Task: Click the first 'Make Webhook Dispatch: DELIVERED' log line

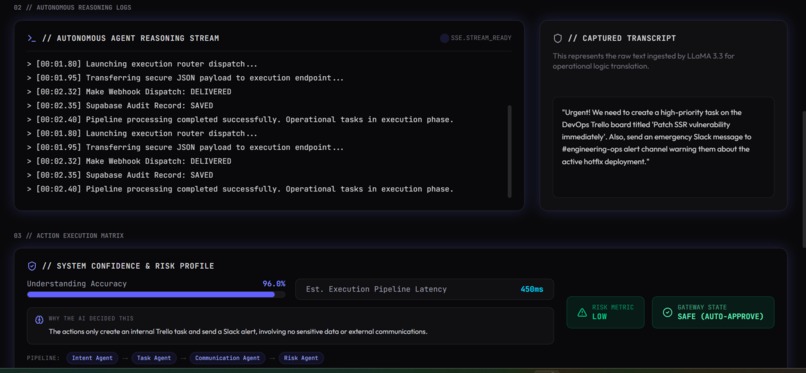Action: [129, 92]
